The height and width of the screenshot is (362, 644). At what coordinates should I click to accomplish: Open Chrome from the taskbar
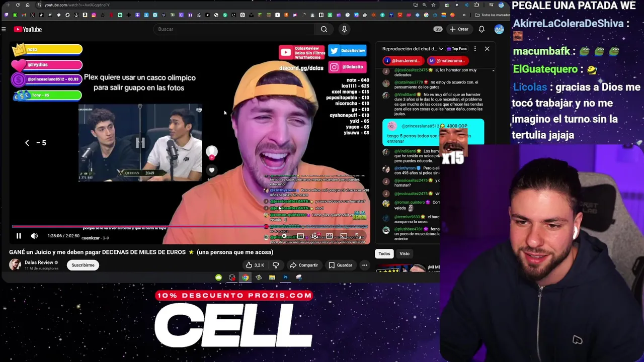pyautogui.click(x=245, y=278)
